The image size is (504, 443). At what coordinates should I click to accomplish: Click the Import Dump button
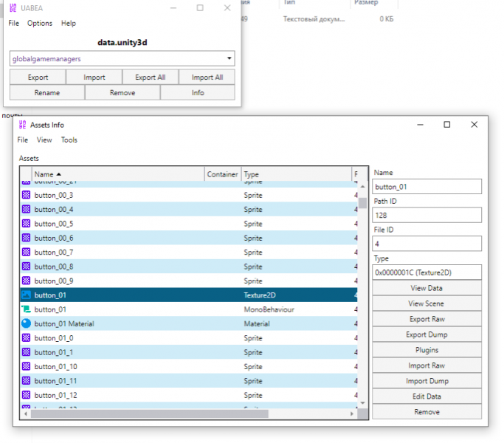click(427, 381)
